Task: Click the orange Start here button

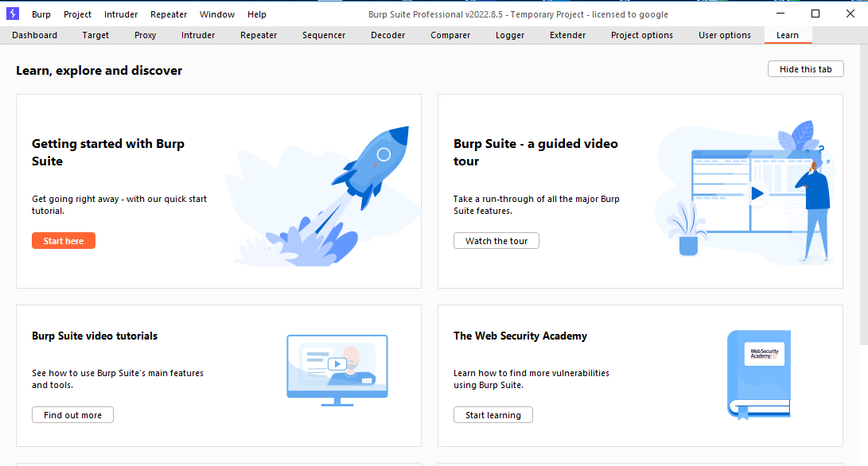Action: pyautogui.click(x=64, y=241)
